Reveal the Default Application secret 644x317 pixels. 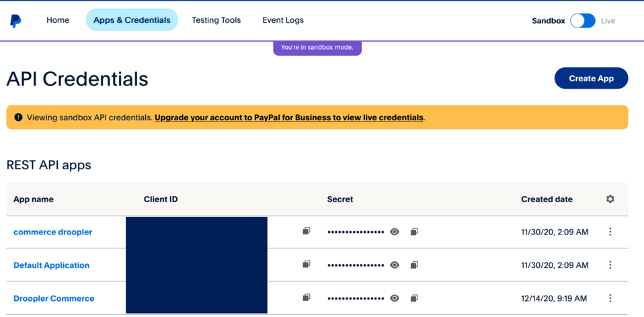395,265
